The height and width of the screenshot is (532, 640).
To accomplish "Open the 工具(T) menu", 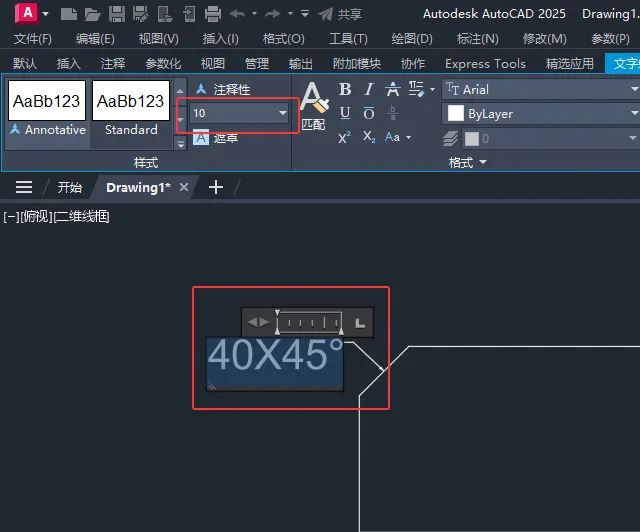I will point(349,39).
